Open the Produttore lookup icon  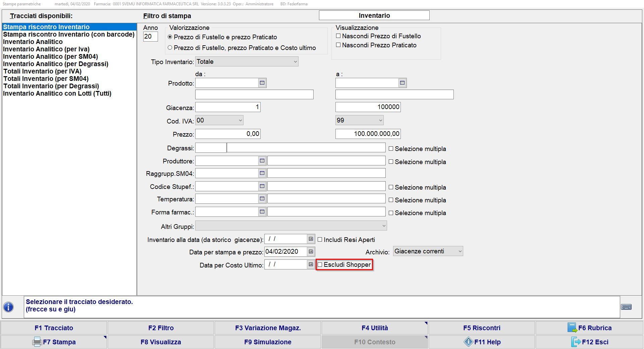tap(262, 161)
